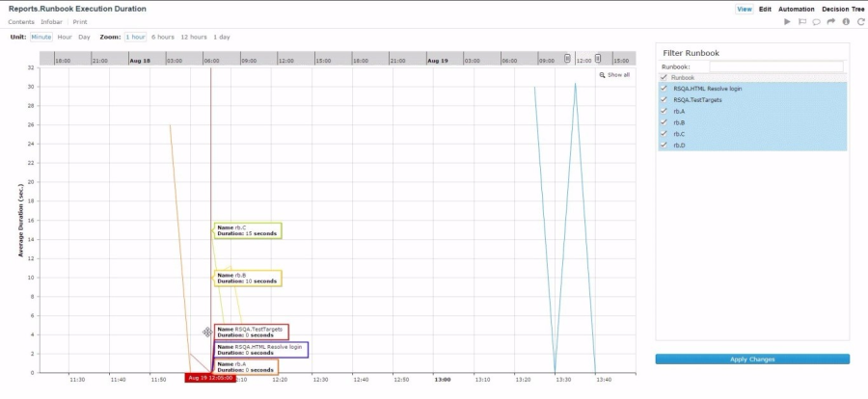Image resolution: width=868 pixels, height=399 pixels.
Task: Open the info icon in the toolbar
Action: pos(846,21)
